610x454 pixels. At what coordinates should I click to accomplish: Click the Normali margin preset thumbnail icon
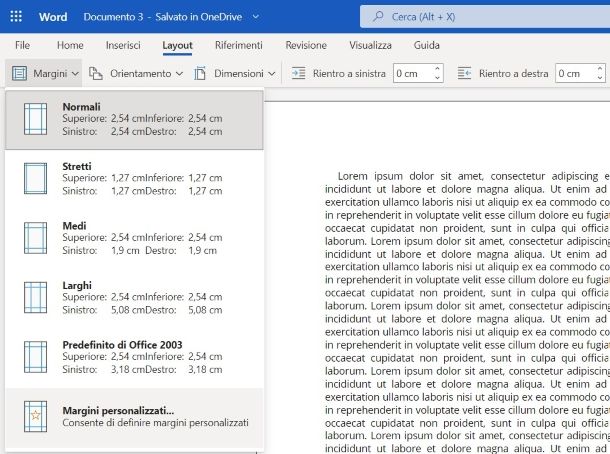[35, 119]
